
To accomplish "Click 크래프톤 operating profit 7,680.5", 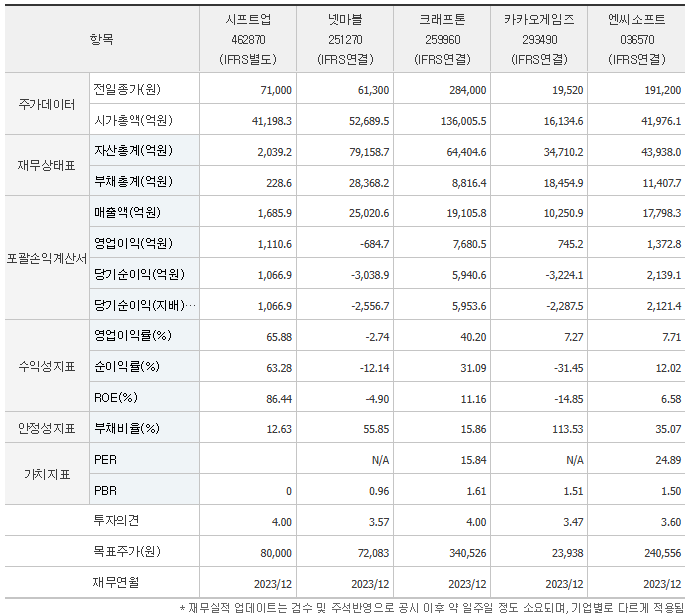I will (470, 244).
